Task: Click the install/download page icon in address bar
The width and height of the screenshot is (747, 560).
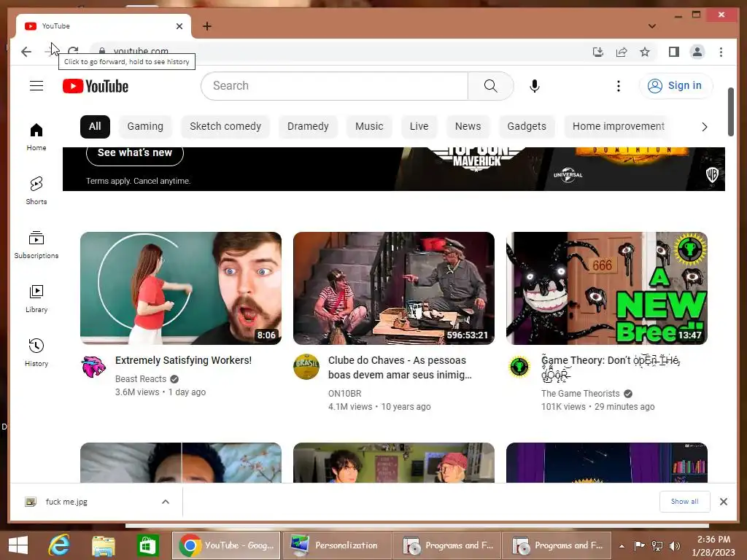Action: click(598, 52)
